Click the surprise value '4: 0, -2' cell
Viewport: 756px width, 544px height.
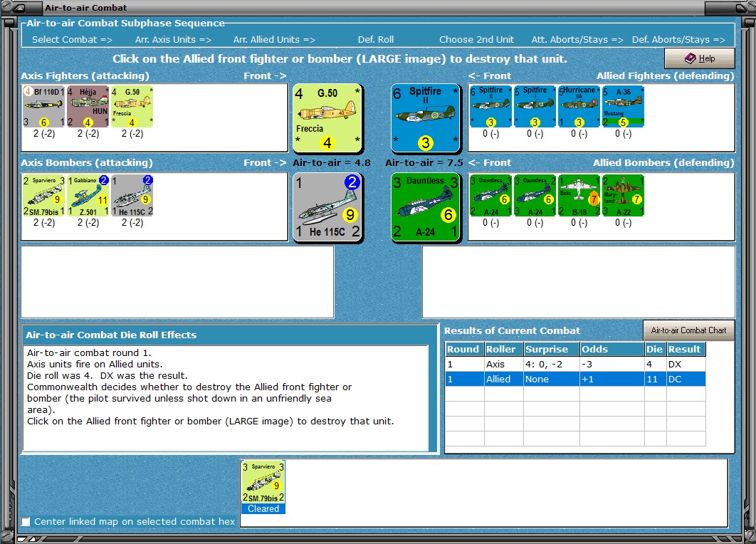pyautogui.click(x=552, y=364)
